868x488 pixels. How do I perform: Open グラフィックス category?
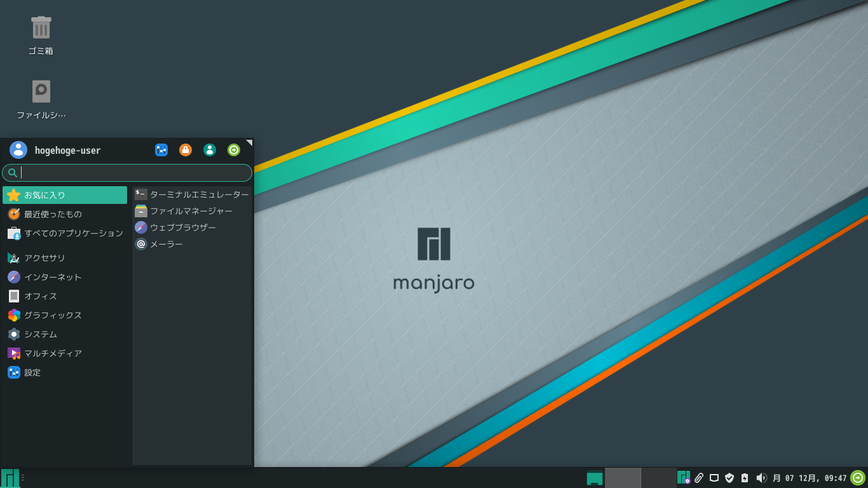[x=65, y=315]
